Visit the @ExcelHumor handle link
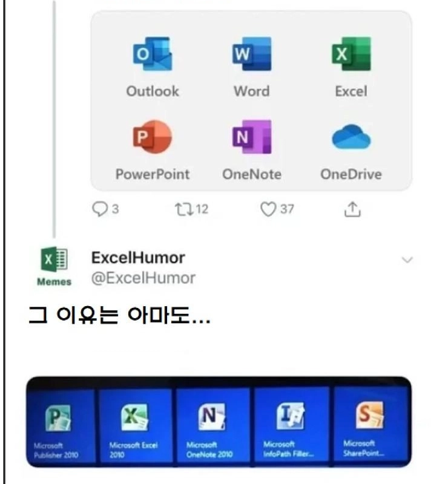 coord(143,278)
